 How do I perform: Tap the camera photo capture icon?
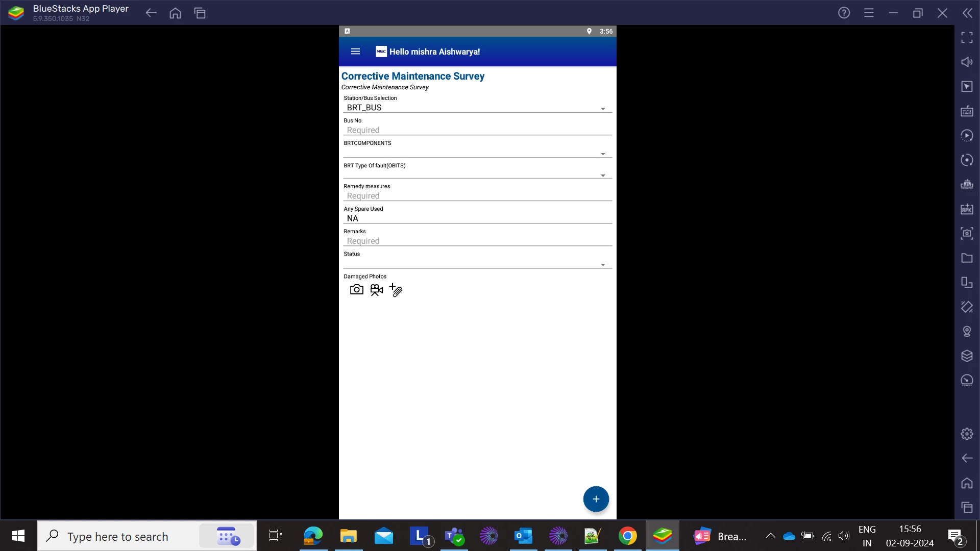point(357,290)
